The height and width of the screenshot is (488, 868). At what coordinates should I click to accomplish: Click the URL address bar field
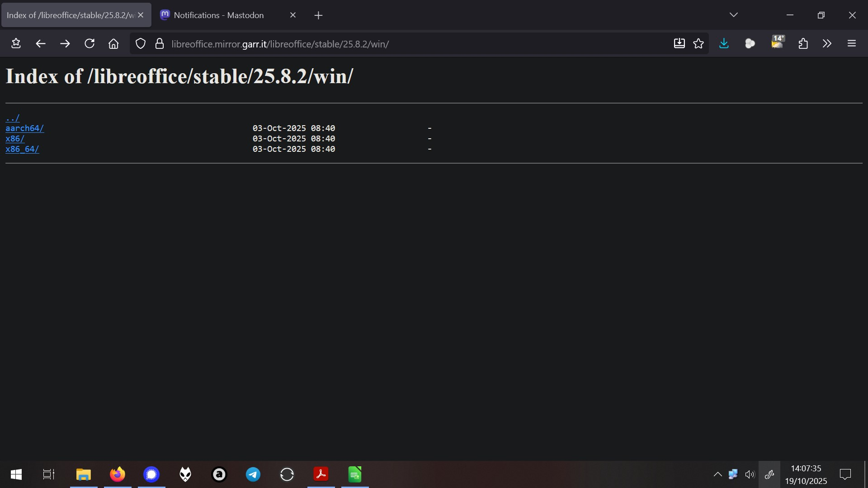[407, 44]
